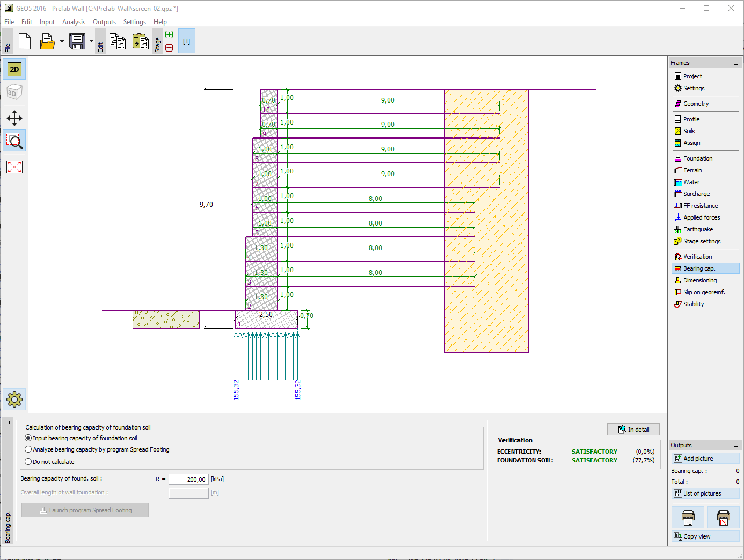Image resolution: width=744 pixels, height=560 pixels.
Task: Expand the save file dropdown arrow
Action: point(91,41)
